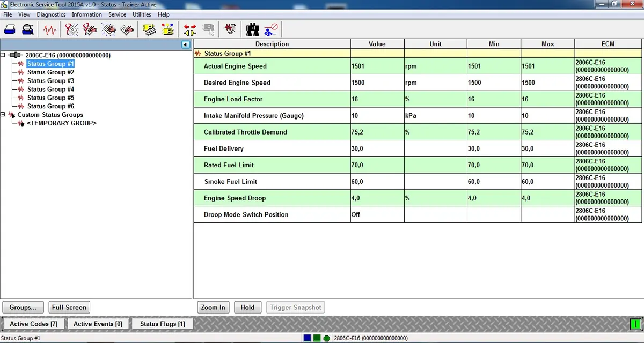Open the Help menu
Image resolution: width=644 pixels, height=343 pixels.
[164, 14]
